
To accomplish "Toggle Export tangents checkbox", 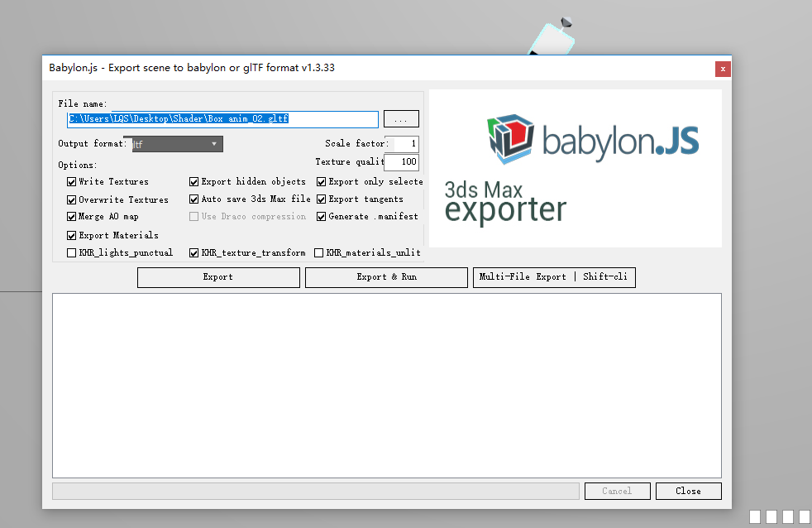I will [x=322, y=199].
